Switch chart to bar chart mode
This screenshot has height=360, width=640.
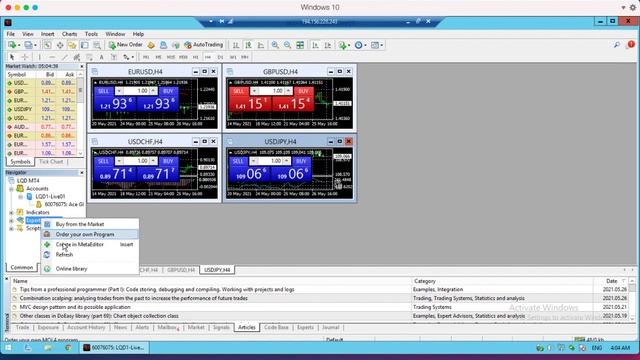236,45
